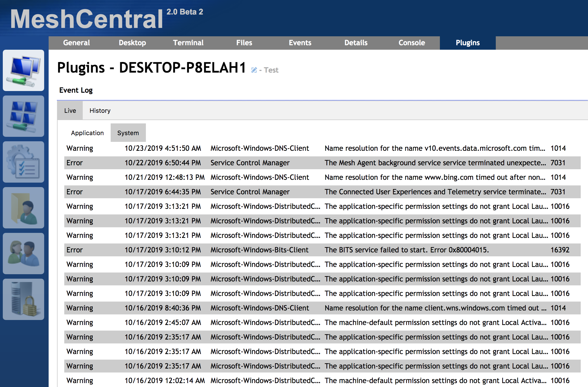
Task: Select the Mesh Agent service terminated error row
Action: pos(323,163)
